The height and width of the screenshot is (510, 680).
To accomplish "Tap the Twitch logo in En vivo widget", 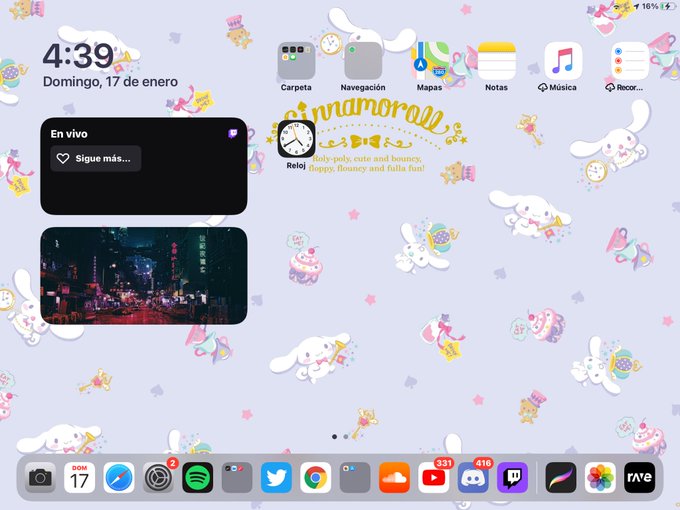I will click(x=233, y=133).
